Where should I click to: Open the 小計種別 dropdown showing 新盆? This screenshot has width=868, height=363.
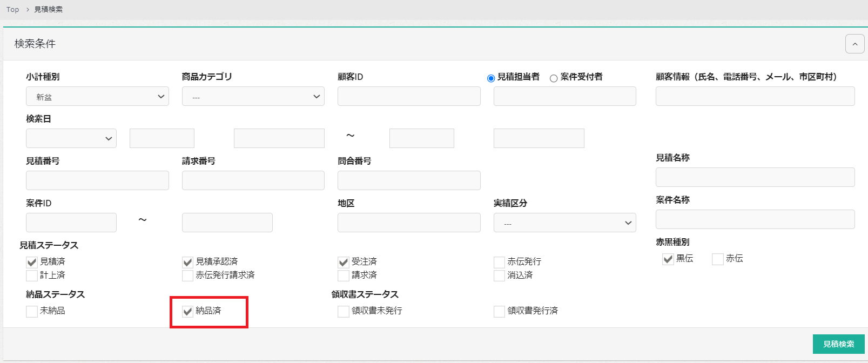(x=97, y=97)
